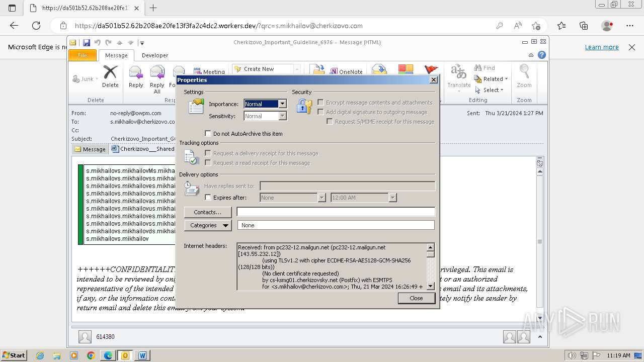Click the Meeting button in ribbon
644x362 pixels.
(209, 71)
